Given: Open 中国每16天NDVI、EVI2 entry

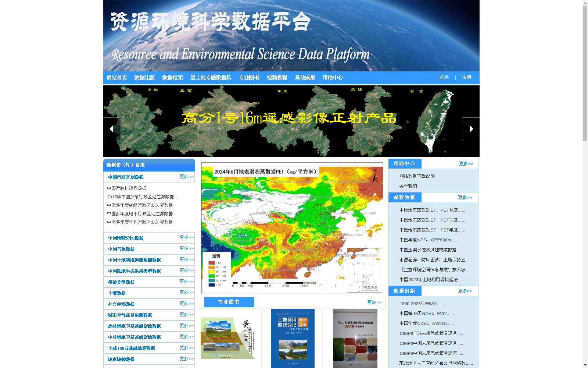Looking at the screenshot, I should tap(427, 314).
